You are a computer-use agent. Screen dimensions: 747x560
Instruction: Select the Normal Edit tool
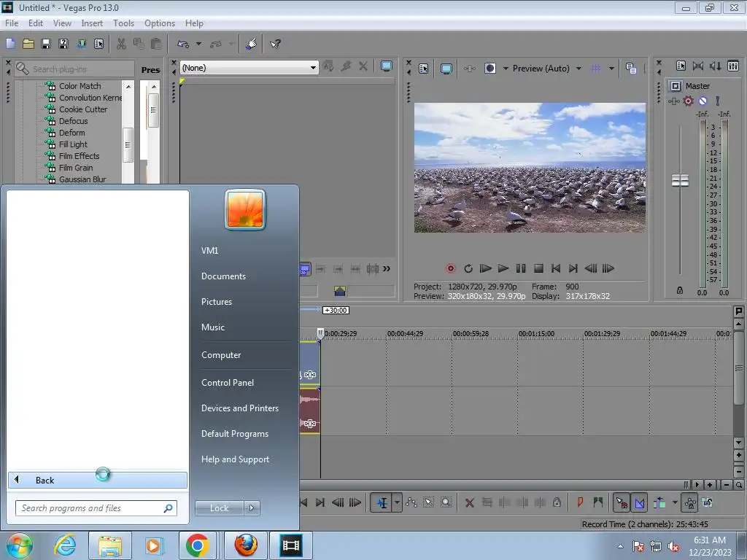pyautogui.click(x=382, y=502)
